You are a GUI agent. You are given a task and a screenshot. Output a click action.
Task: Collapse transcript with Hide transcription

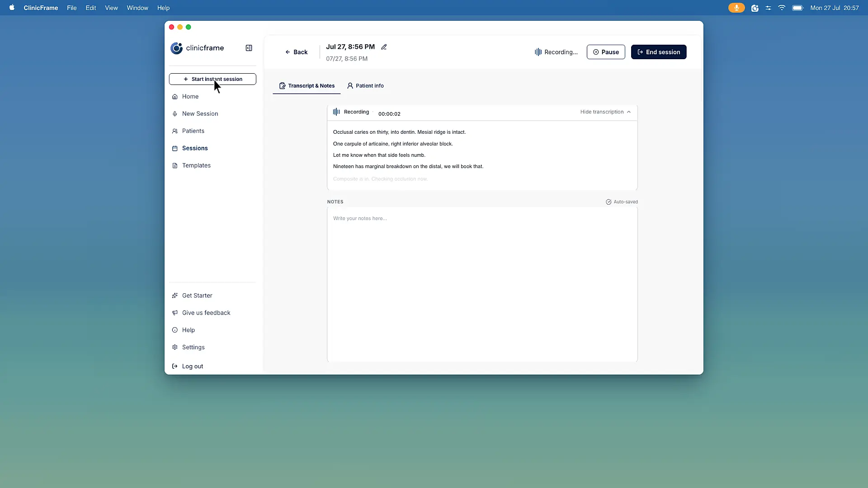click(605, 112)
